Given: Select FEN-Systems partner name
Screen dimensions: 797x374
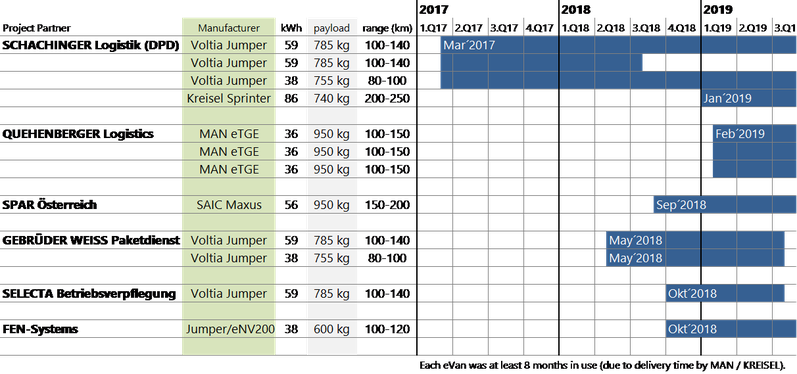Looking at the screenshot, I should coord(40,329).
